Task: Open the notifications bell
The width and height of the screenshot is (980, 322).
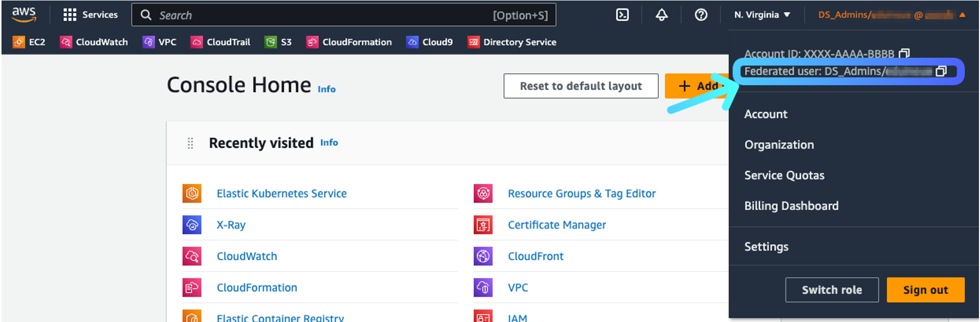Action: pyautogui.click(x=661, y=15)
